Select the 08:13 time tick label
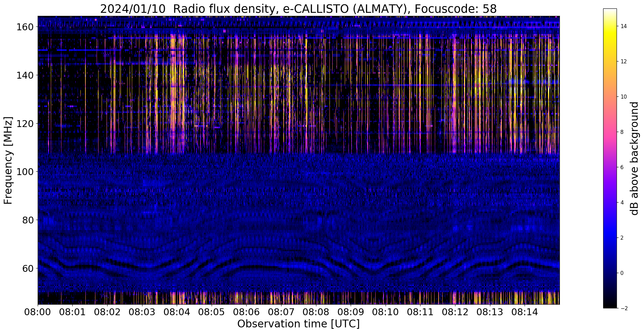 click(x=490, y=312)
